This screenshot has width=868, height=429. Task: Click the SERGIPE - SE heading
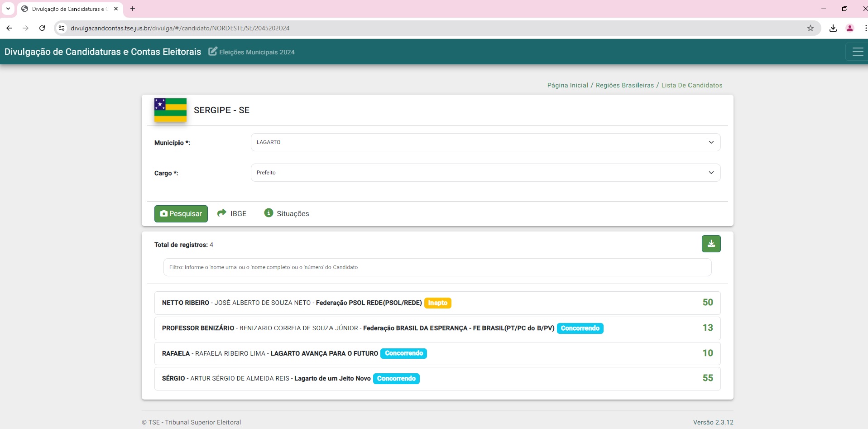pyautogui.click(x=222, y=110)
